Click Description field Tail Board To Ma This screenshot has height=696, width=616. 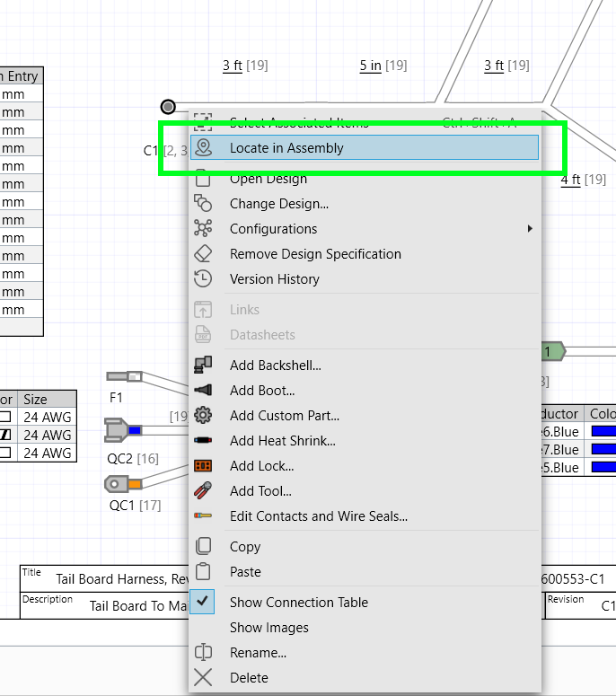[x=139, y=606]
